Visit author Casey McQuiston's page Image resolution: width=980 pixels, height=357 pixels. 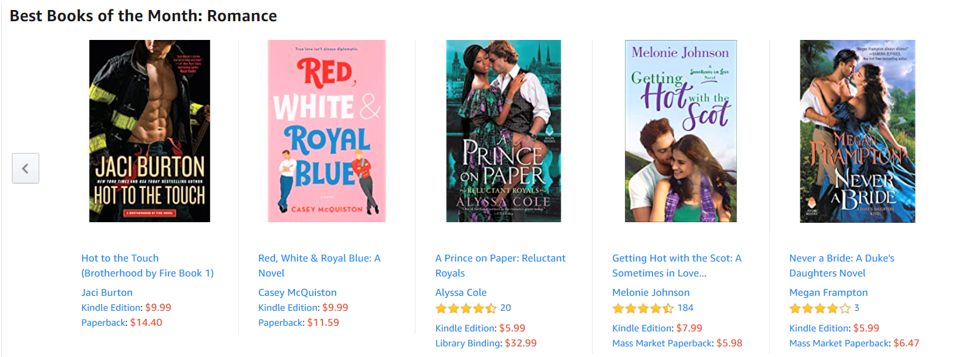point(298,293)
